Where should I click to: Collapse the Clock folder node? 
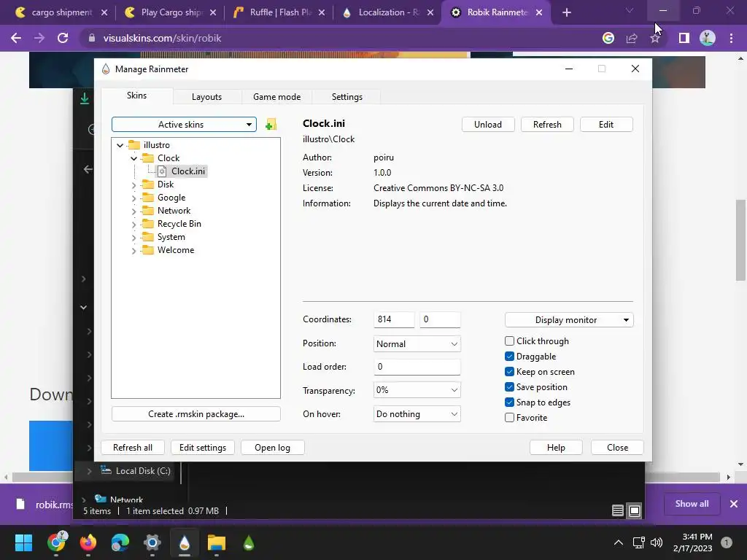click(134, 158)
